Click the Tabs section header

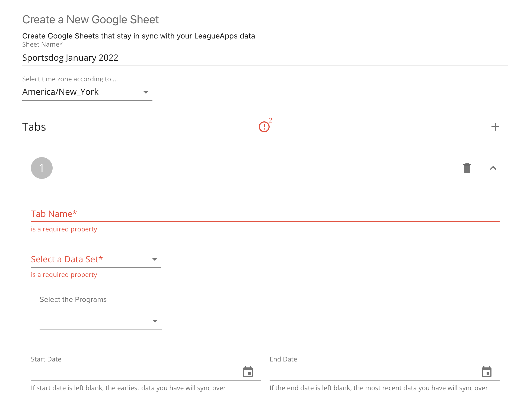click(34, 127)
